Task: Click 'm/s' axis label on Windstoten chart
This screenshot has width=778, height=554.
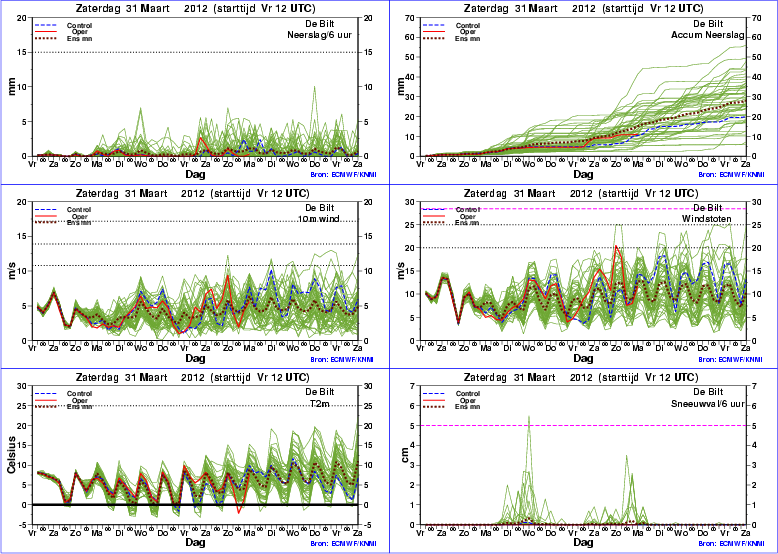Action: click(x=401, y=270)
